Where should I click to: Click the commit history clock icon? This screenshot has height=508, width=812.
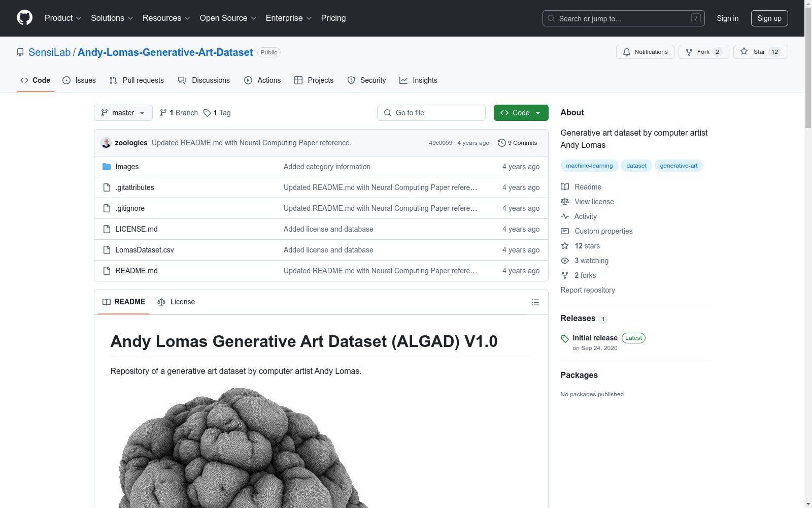(502, 143)
